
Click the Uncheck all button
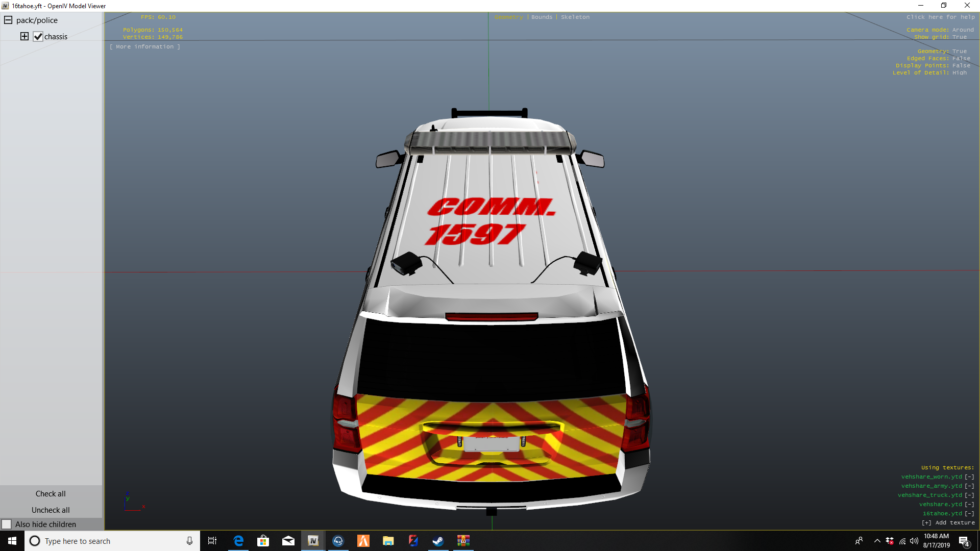51,510
